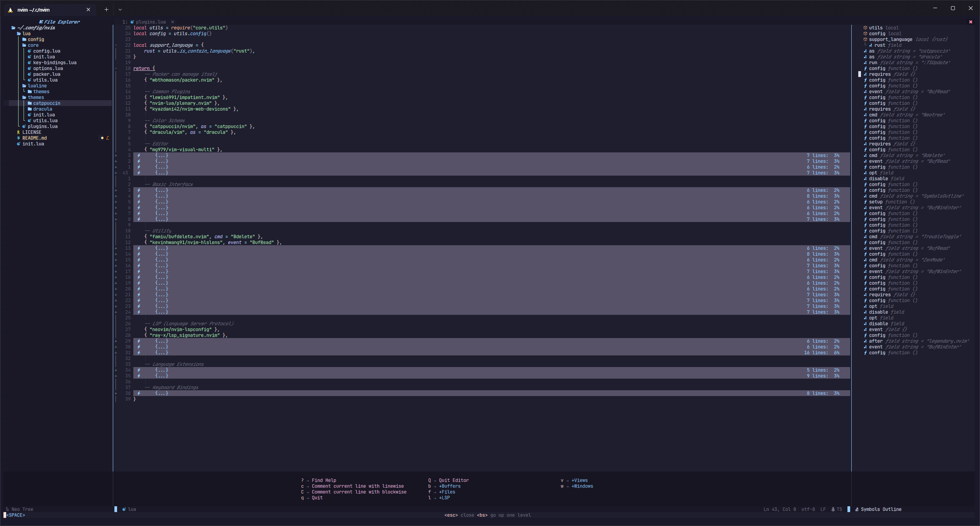Open the terminal's new-tab dropdown chevron
The height and width of the screenshot is (526, 980).
(121, 9)
